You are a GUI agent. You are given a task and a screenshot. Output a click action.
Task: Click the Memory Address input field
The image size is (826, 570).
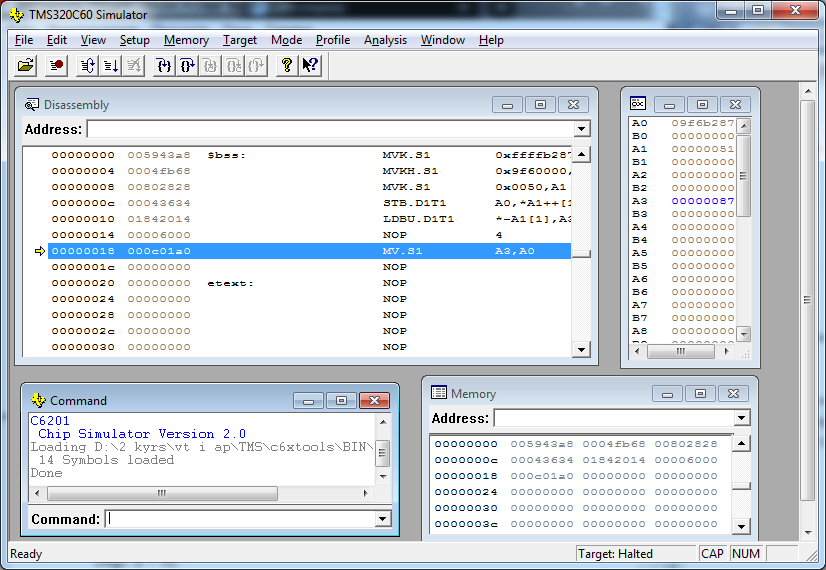tap(614, 418)
